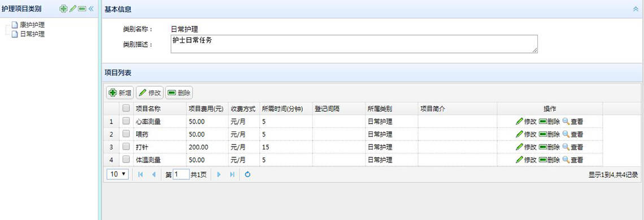Select 日常护理 tree node
This screenshot has height=220, width=644.
tap(32, 34)
